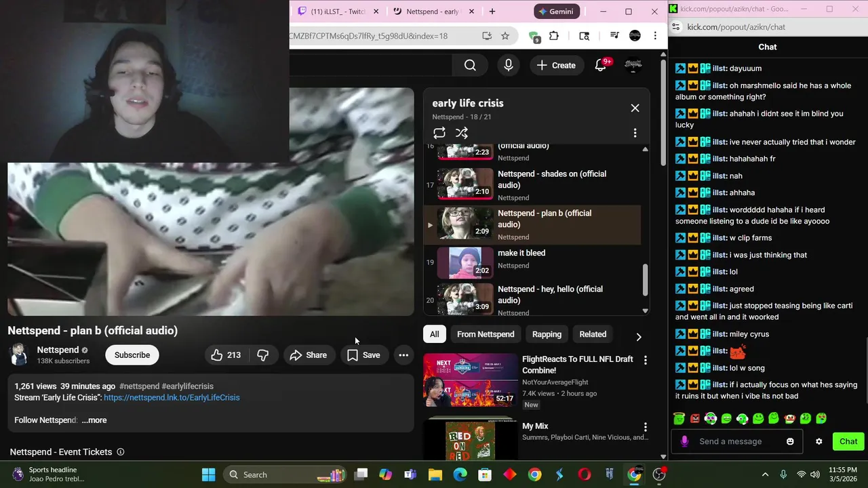
Task: Open Microsoft Edge from taskbar
Action: tap(460, 474)
